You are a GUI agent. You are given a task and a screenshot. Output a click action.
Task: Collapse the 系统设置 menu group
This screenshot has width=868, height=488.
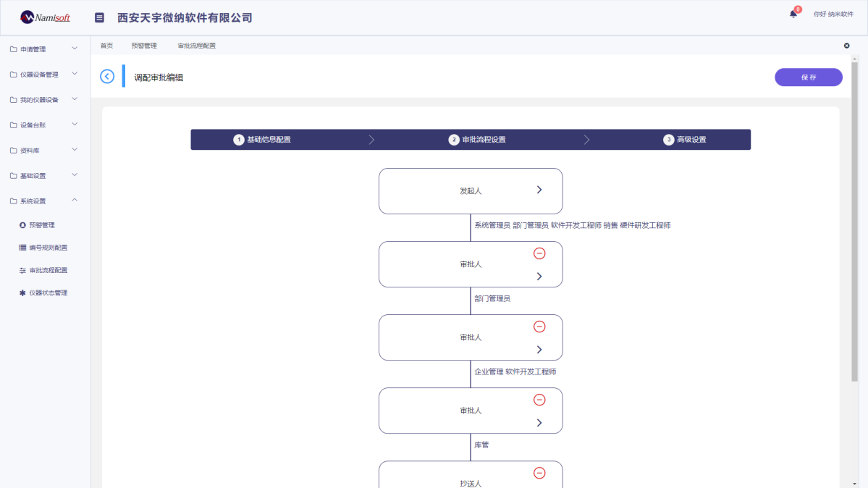click(x=40, y=200)
